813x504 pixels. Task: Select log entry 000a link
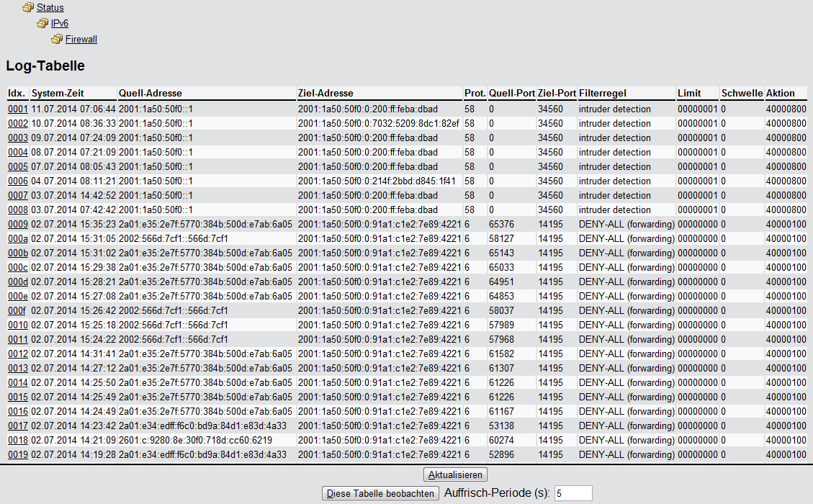(17, 239)
